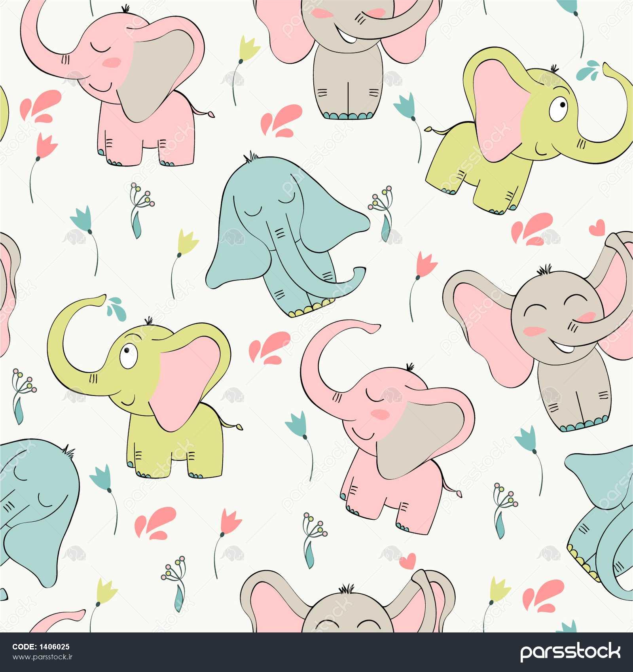Click water spray from right-facing green elephant's trunk
This screenshot has height=672, width=633.
tap(588, 70)
